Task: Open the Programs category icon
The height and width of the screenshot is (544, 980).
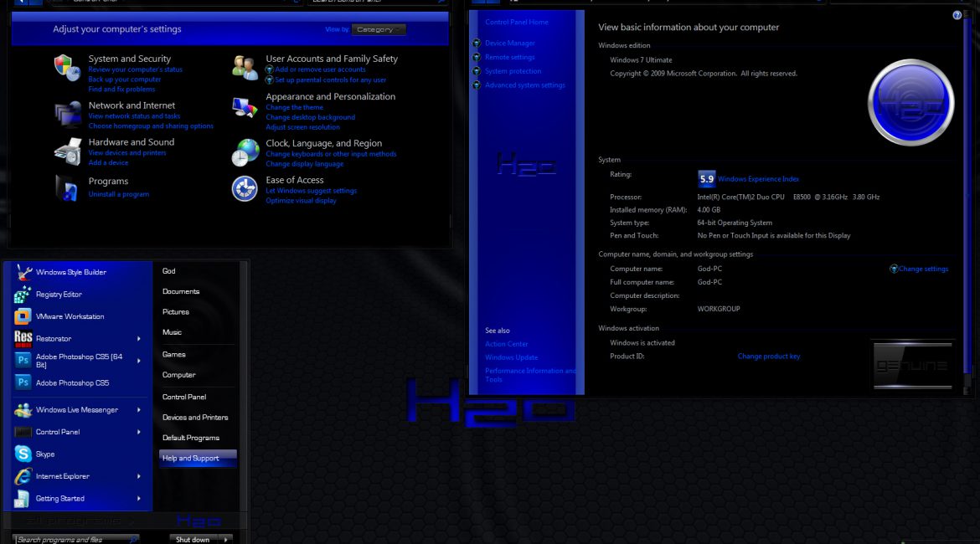Action: (x=67, y=188)
